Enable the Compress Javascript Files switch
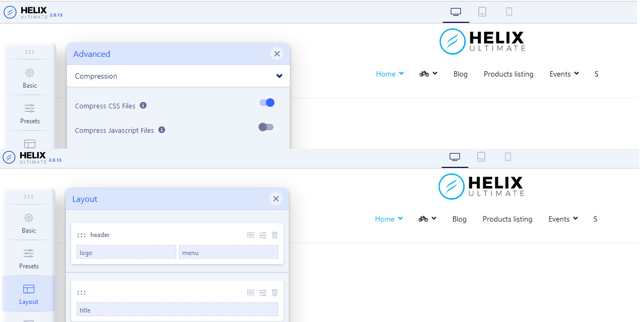644x322 pixels. click(266, 127)
